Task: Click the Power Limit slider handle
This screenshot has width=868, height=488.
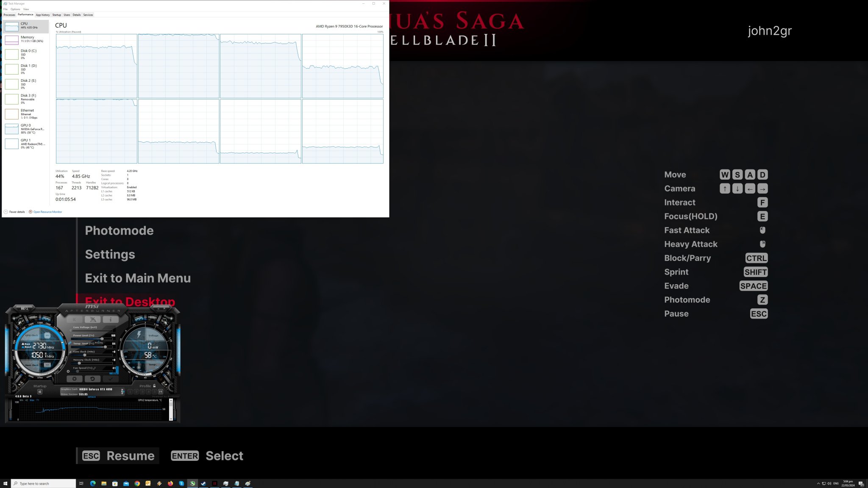Action: [103, 338]
